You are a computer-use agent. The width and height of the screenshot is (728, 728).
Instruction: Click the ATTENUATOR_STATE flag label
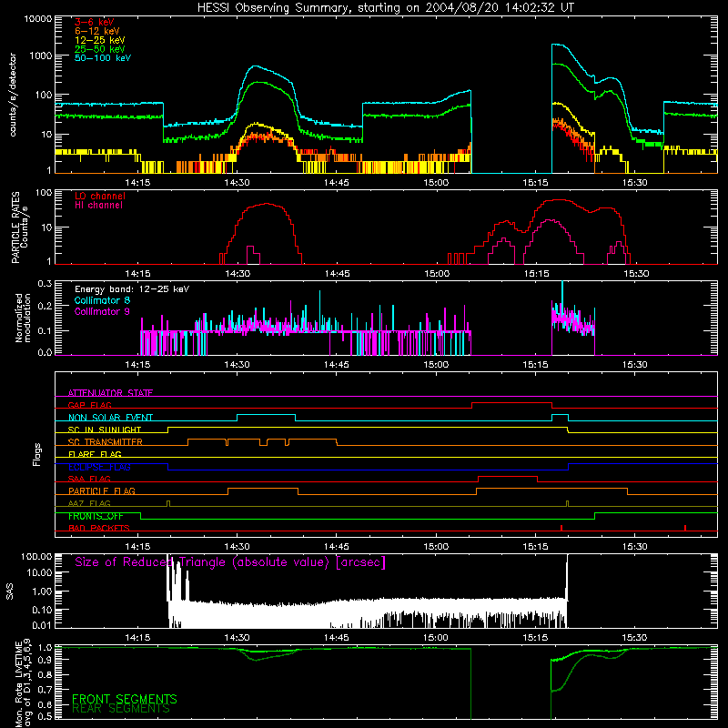110,393
